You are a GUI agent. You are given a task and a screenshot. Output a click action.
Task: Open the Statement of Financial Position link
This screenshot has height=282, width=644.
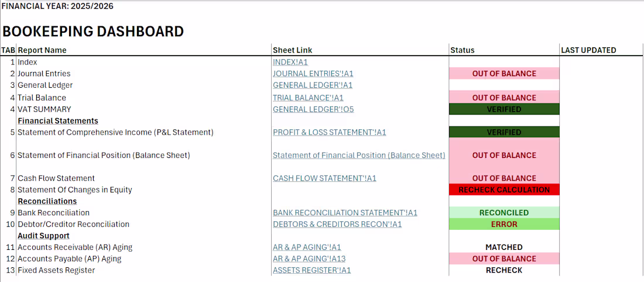click(359, 155)
